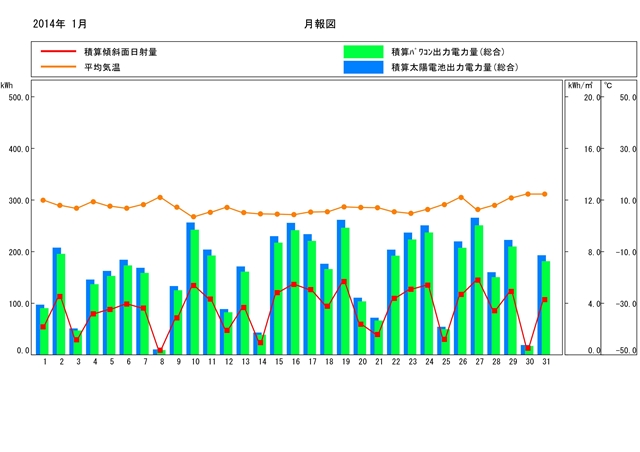Click the 30.0 value on temperature axis
The width and height of the screenshot is (640, 452).
click(x=628, y=149)
